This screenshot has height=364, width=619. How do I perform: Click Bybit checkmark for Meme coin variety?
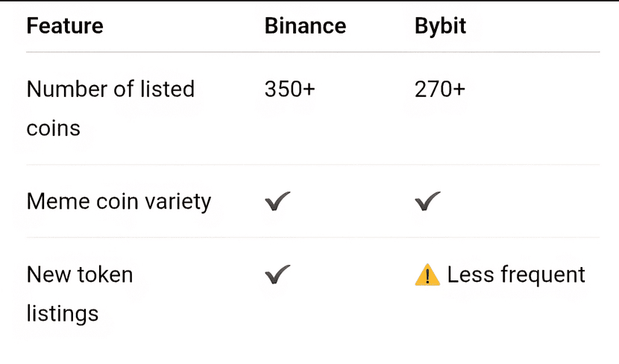(427, 201)
